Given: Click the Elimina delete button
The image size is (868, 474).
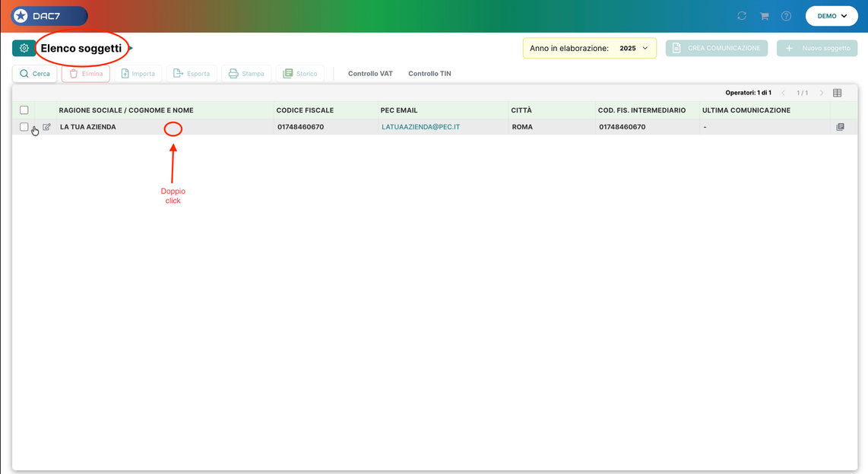Looking at the screenshot, I should 86,74.
